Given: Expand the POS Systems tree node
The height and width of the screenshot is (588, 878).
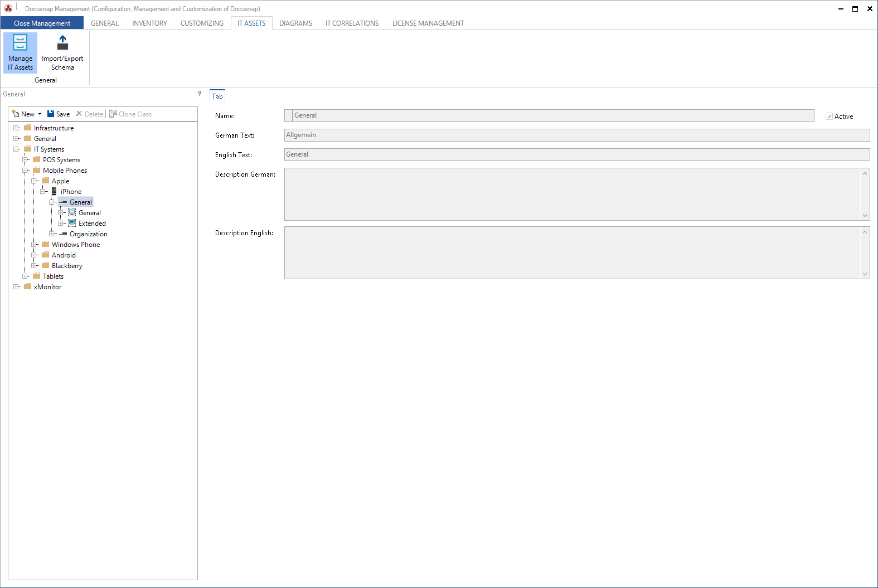Looking at the screenshot, I should 25,159.
